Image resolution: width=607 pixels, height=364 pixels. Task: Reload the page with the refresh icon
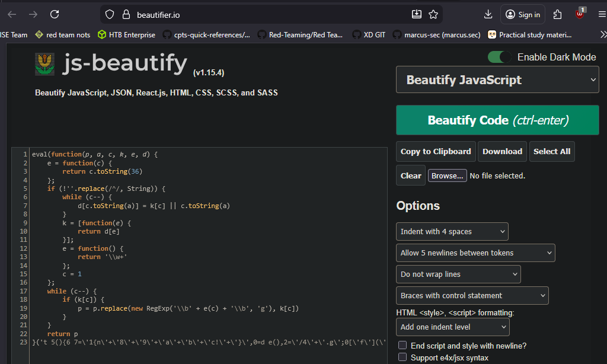click(55, 14)
